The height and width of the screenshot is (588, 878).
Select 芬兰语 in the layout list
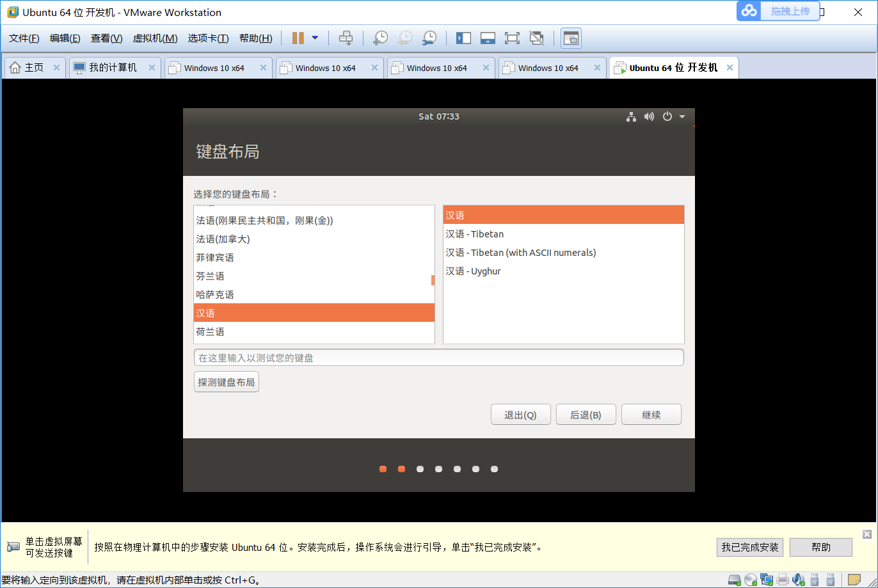point(314,276)
